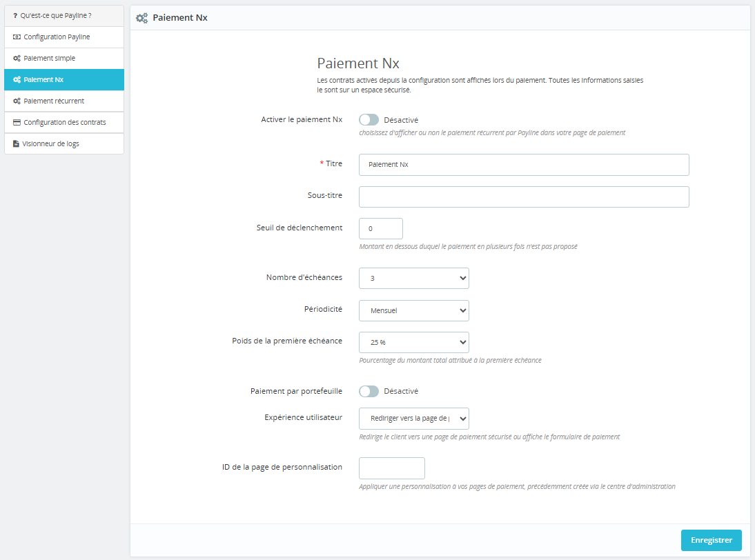Click the gears icon of the active Paiement Nx item
Viewport: 755px width, 560px height.
[17, 80]
